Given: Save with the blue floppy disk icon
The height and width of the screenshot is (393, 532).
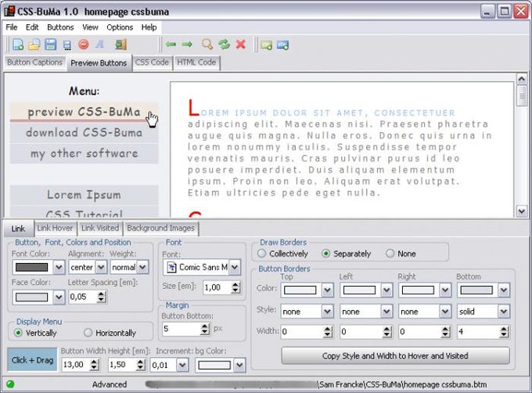Looking at the screenshot, I should pyautogui.click(x=51, y=45).
